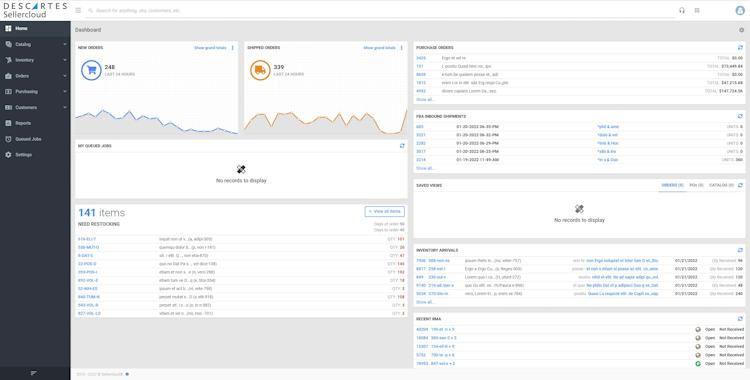Image resolution: width=750 pixels, height=380 pixels.
Task: Click Show grand totals in Shipped Orders
Action: click(x=379, y=48)
